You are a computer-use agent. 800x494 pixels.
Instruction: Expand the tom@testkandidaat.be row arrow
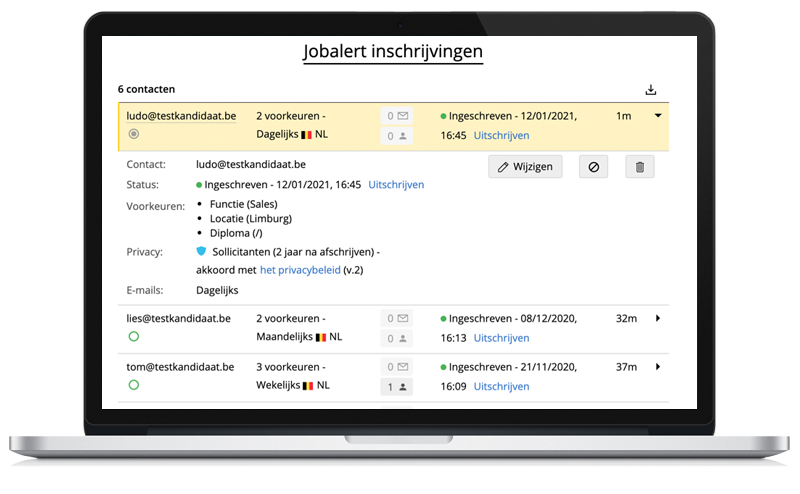coord(657,367)
